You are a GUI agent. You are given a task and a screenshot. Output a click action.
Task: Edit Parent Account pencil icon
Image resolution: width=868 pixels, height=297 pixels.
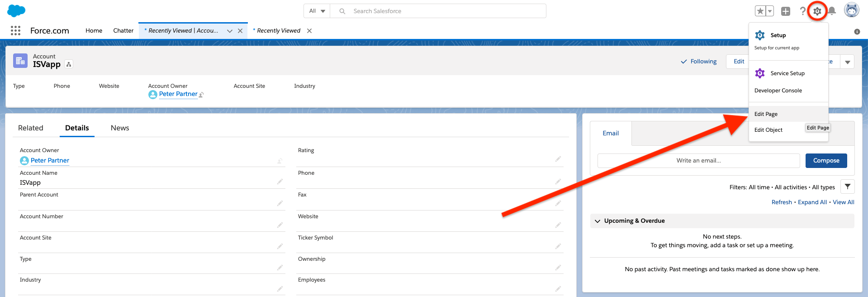[280, 203]
